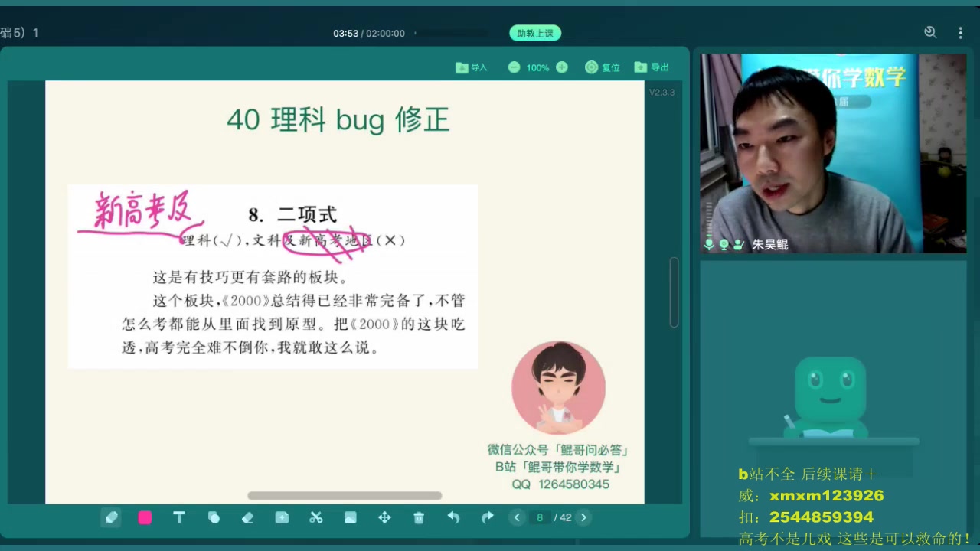Zoom out with the minus button
Viewport: 980px width, 551px height.
(514, 67)
